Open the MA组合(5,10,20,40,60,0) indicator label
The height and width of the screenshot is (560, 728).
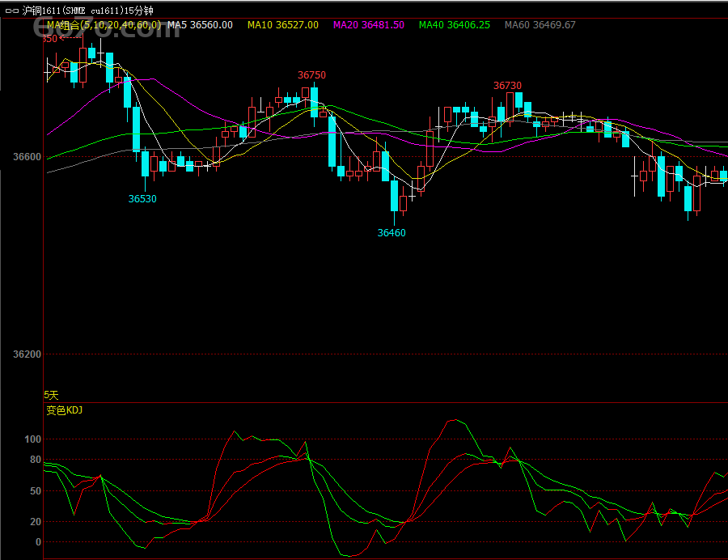click(x=104, y=25)
